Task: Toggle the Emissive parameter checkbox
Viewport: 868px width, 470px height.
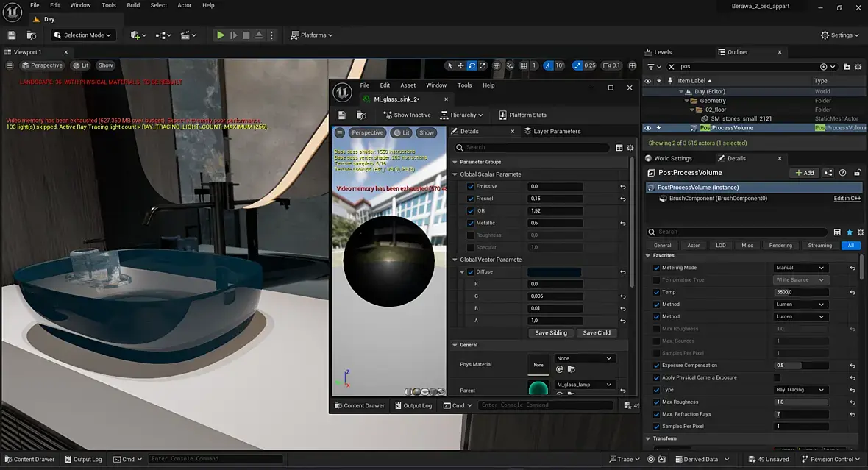Action: coord(471,187)
